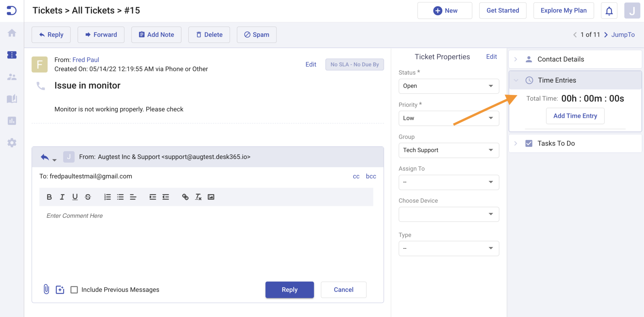Screen dimensions: 644x317
Task: Check Include Previous Messages
Action: click(x=74, y=289)
